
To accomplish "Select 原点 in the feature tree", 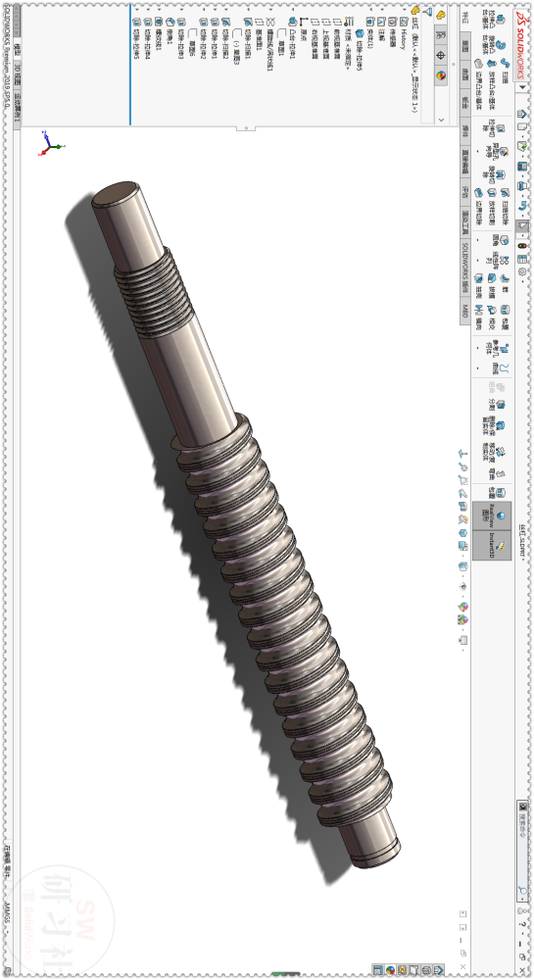I will pyautogui.click(x=303, y=27).
